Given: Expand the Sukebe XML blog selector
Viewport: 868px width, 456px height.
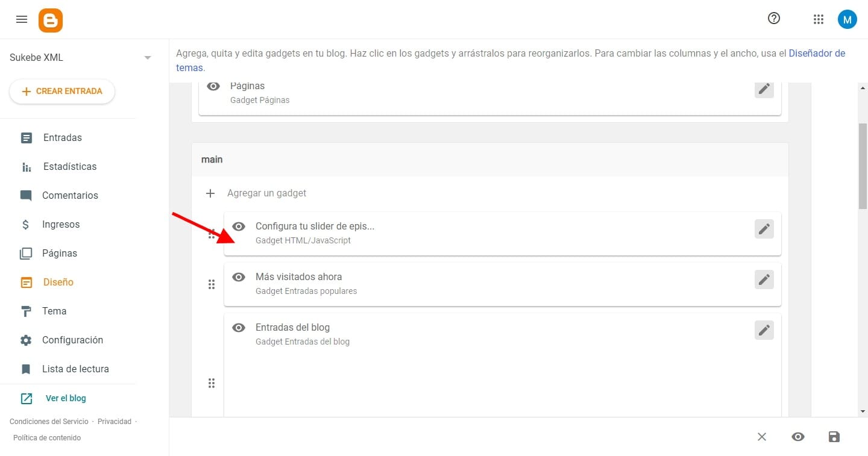Looking at the screenshot, I should 148,58.
